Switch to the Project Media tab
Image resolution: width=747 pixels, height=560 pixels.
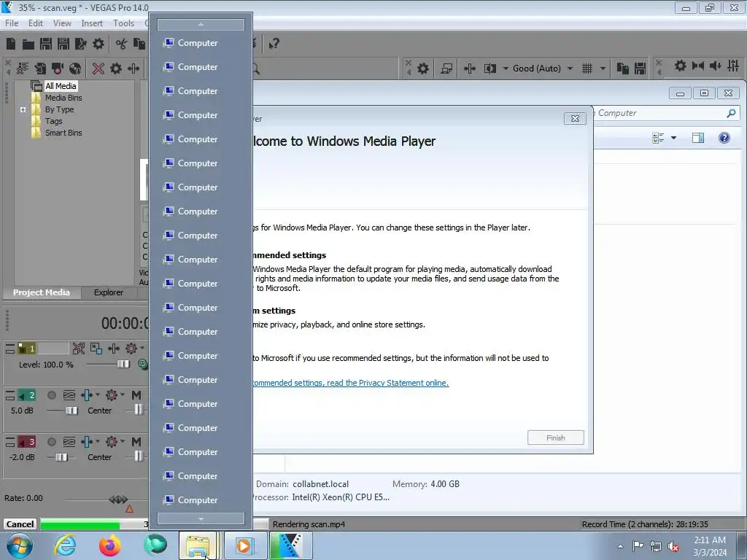(42, 292)
